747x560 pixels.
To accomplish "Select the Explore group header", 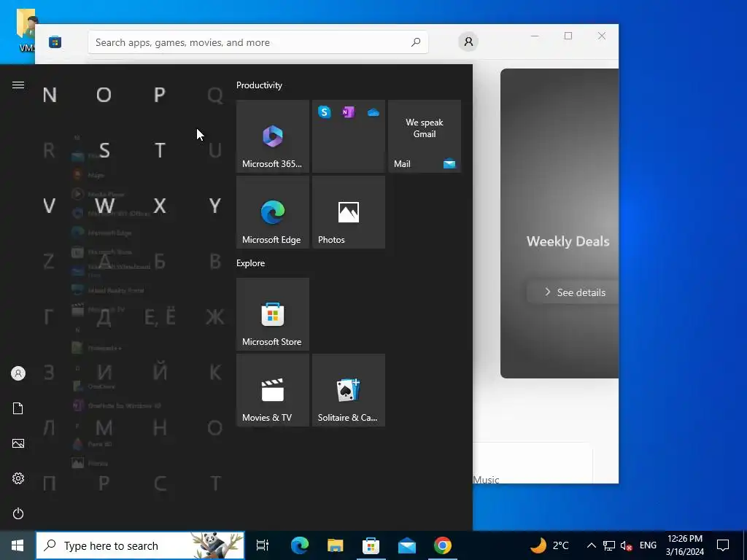I will pos(251,262).
